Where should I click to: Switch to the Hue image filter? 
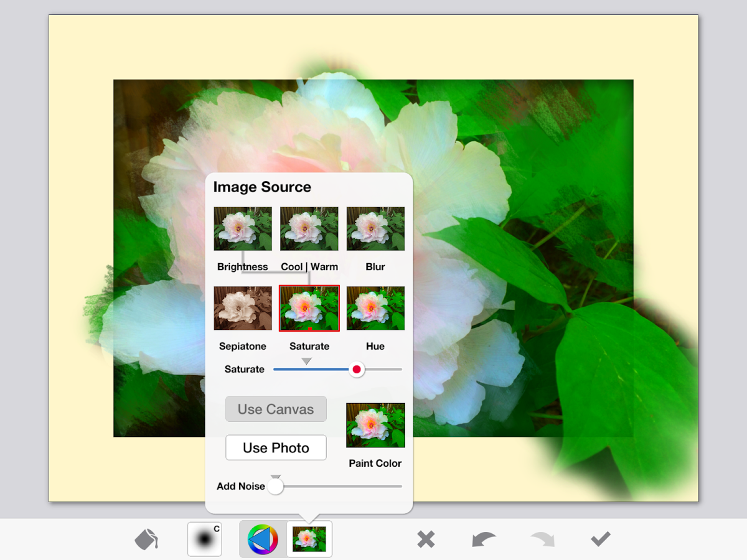point(375,307)
